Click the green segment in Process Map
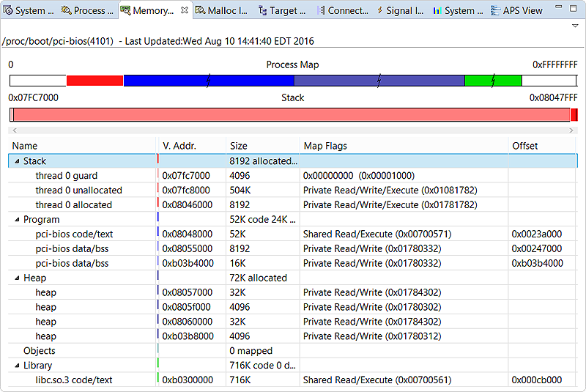The height and width of the screenshot is (392, 586). [x=492, y=81]
